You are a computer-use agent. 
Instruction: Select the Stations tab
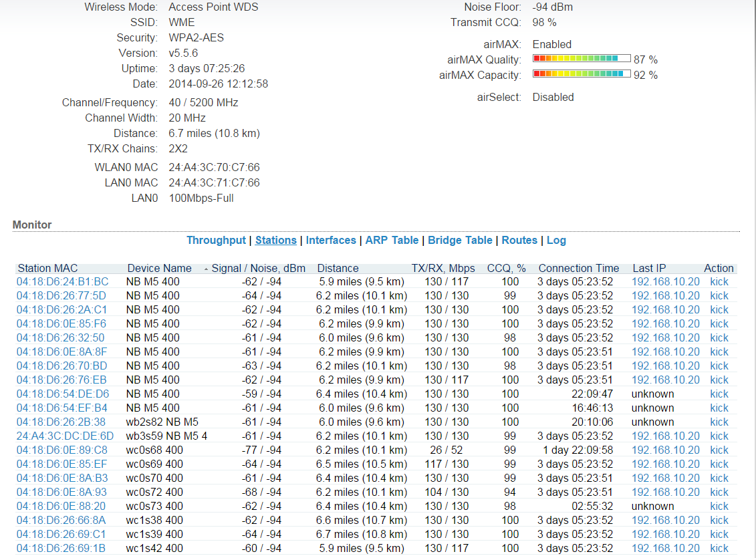click(x=276, y=241)
